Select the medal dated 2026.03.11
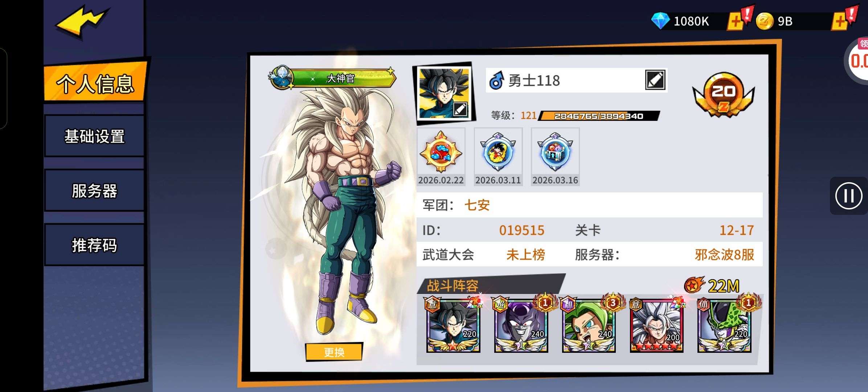 pyautogui.click(x=498, y=157)
